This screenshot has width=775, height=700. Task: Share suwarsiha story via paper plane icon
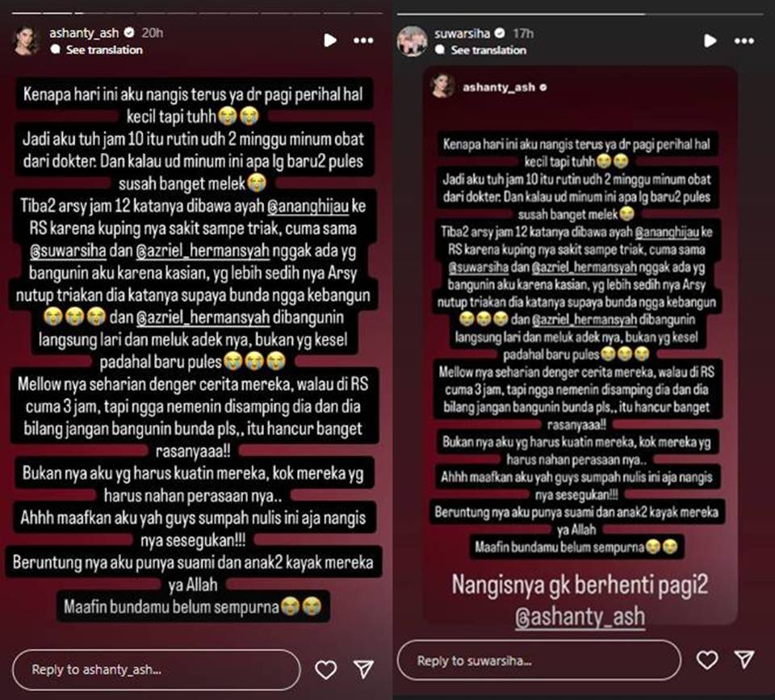[x=744, y=659]
